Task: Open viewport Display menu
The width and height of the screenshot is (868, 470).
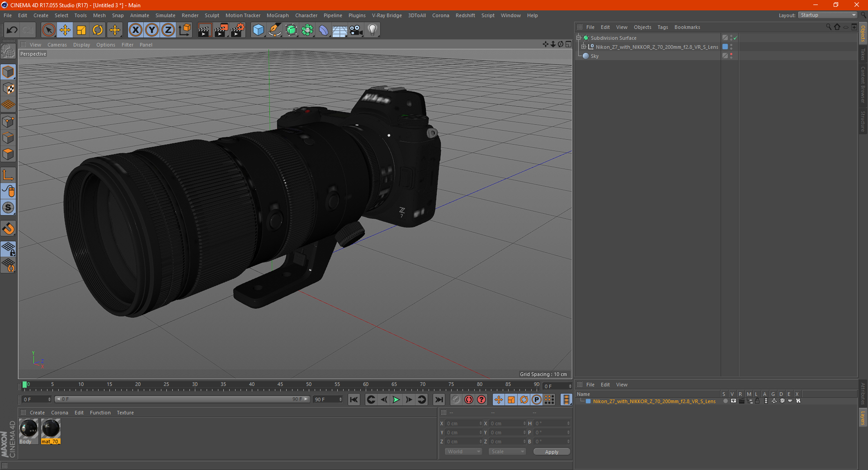Action: coord(81,45)
